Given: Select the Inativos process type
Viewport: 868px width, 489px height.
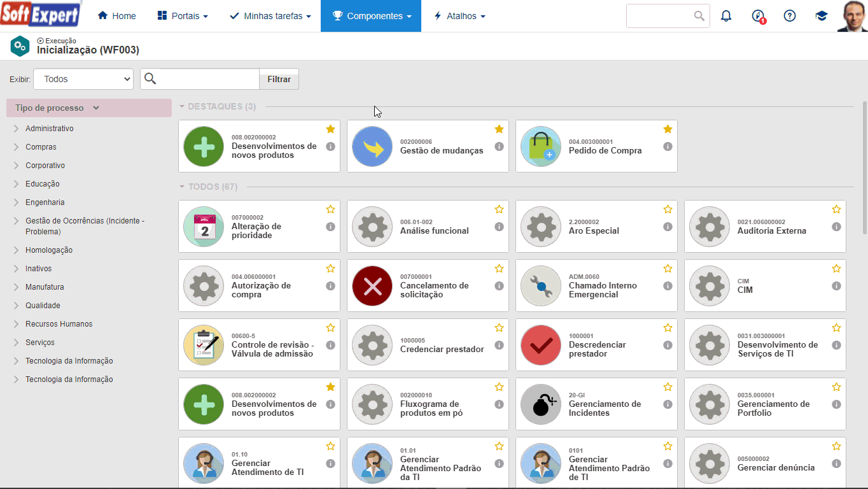Looking at the screenshot, I should (x=39, y=269).
